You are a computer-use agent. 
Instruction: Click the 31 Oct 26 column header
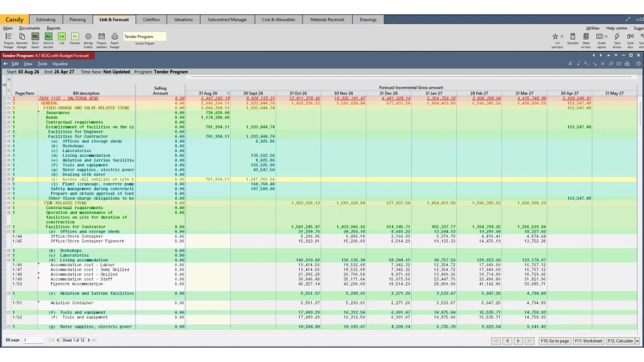(x=298, y=93)
